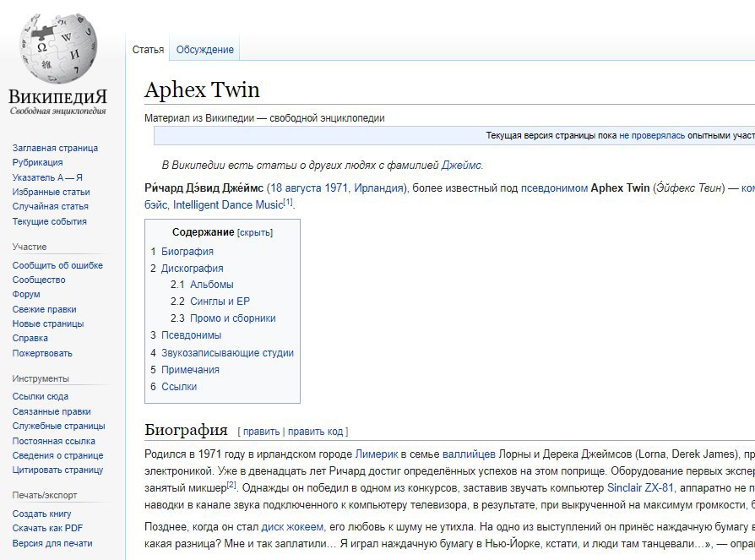The image size is (755, 560).
Task: Switch to the Обсуждение tab
Action: coord(204,50)
